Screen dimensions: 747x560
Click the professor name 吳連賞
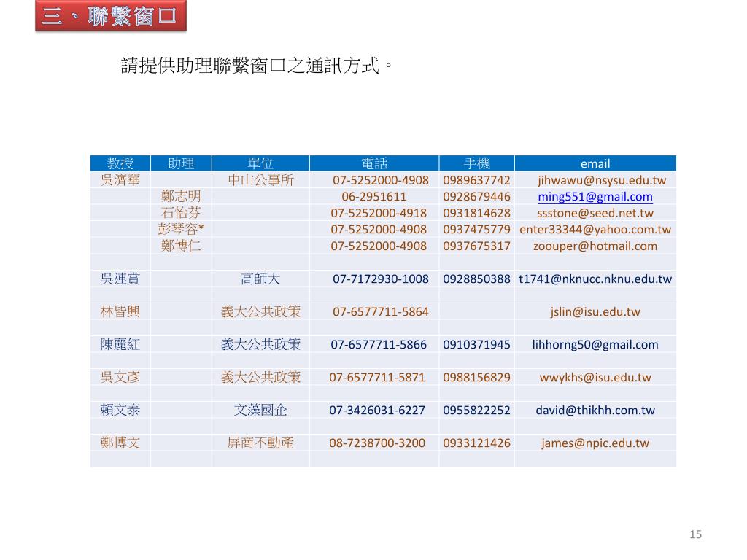tap(120, 279)
